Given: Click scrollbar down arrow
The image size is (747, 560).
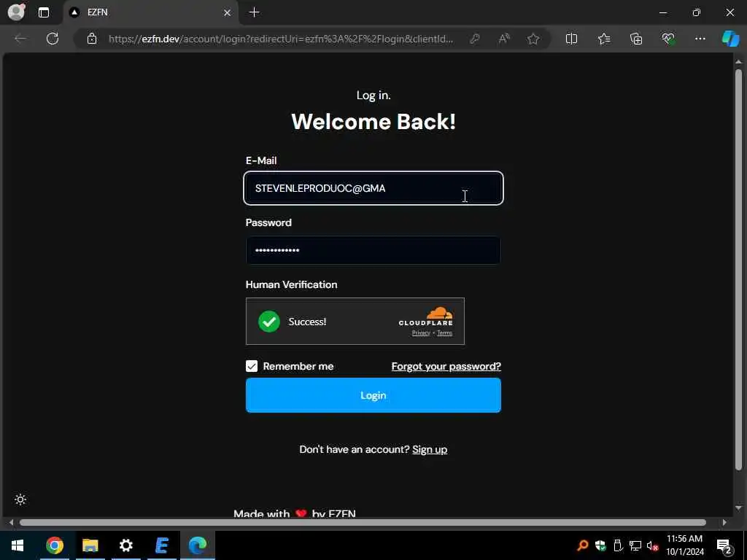Looking at the screenshot, I should (738, 508).
